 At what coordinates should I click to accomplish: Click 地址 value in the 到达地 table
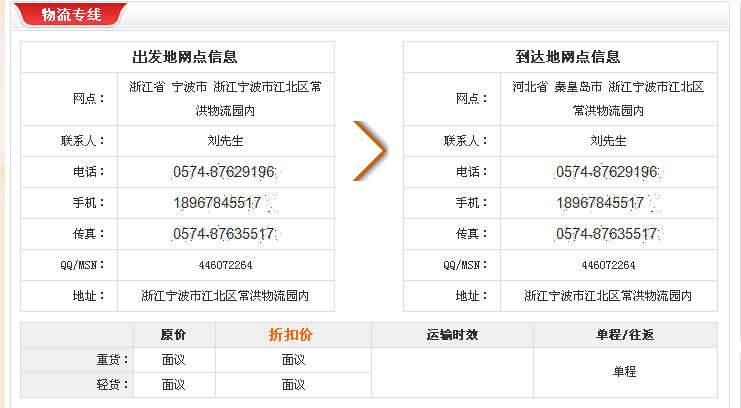click(x=608, y=296)
